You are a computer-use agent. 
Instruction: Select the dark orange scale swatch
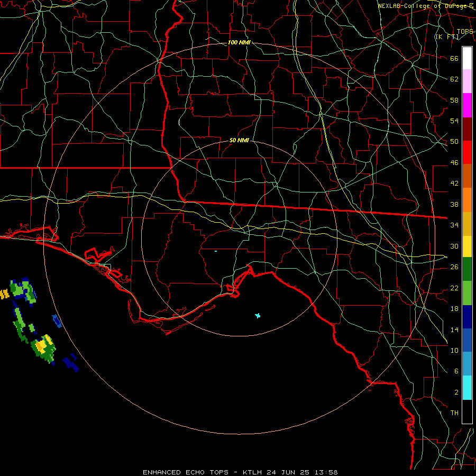(467, 176)
